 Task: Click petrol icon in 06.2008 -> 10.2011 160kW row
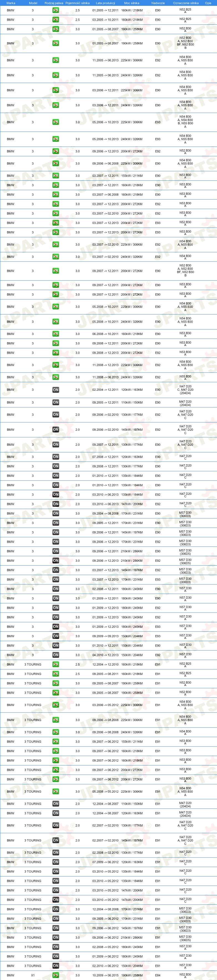tap(55, 334)
